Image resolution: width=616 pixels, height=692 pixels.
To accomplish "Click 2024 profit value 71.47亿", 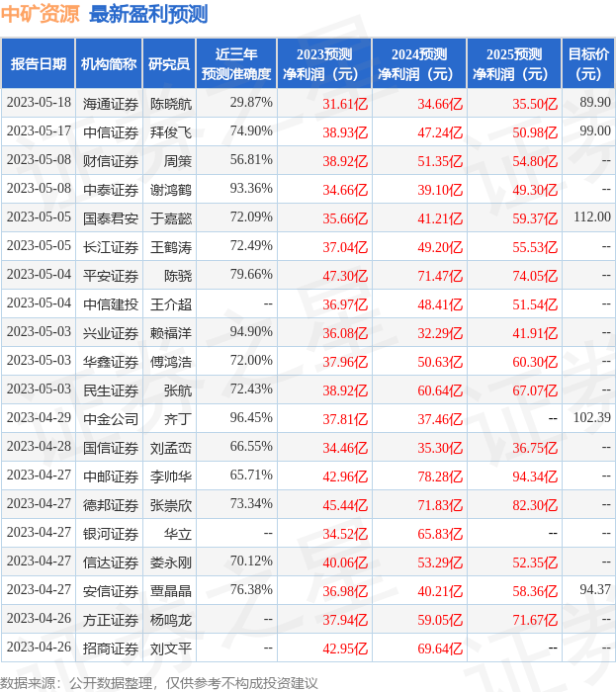I will pyautogui.click(x=440, y=276).
